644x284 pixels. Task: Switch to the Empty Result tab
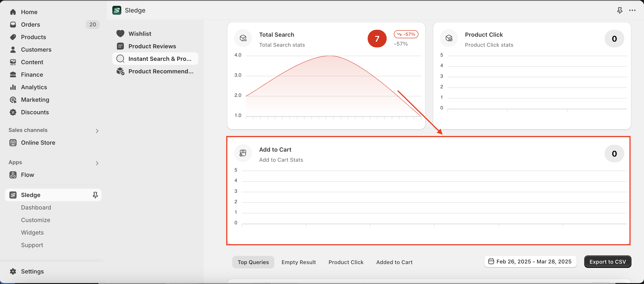[299, 262]
